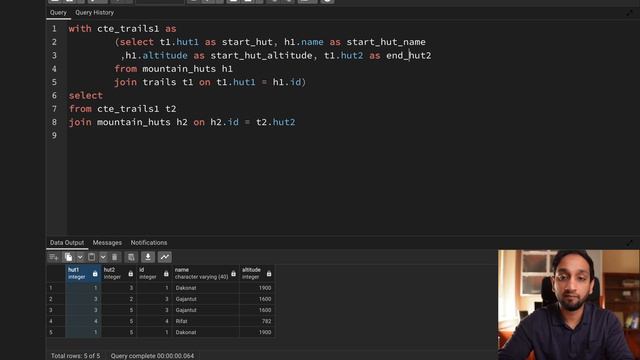Viewport: 640px width, 360px height.
Task: Click lock icon on id column
Action: (166, 273)
